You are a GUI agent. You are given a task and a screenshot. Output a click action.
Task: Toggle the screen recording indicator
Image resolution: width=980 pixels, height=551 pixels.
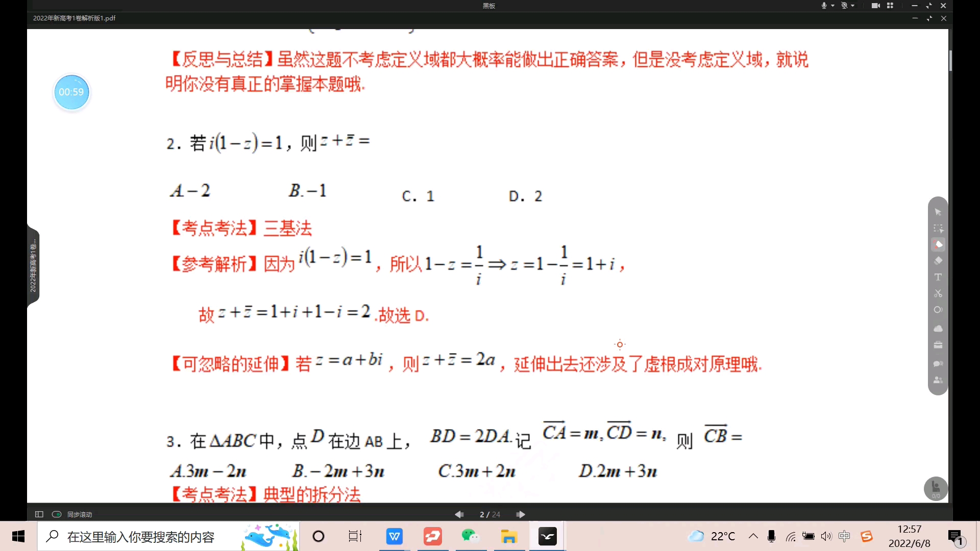[x=876, y=6]
